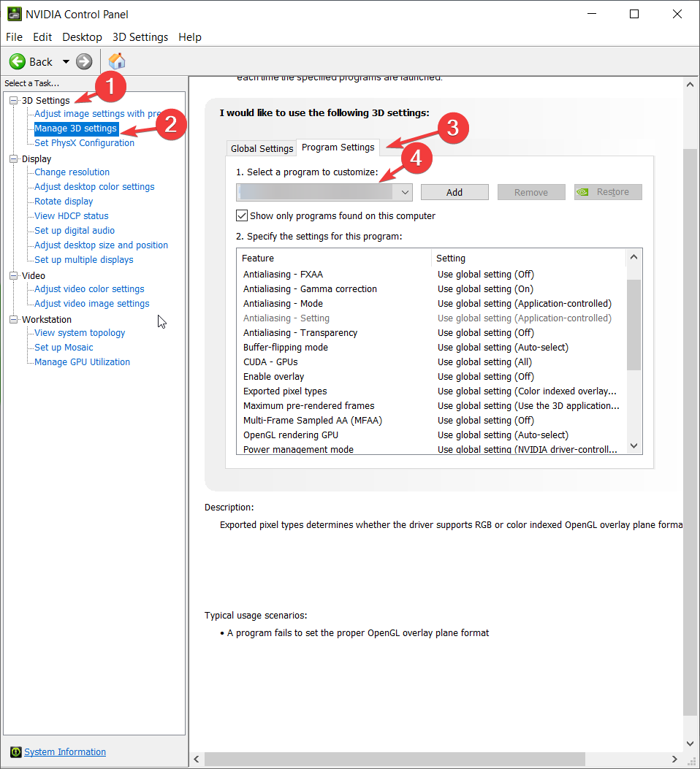The image size is (700, 769).
Task: Open the Help menu
Action: pyautogui.click(x=190, y=37)
